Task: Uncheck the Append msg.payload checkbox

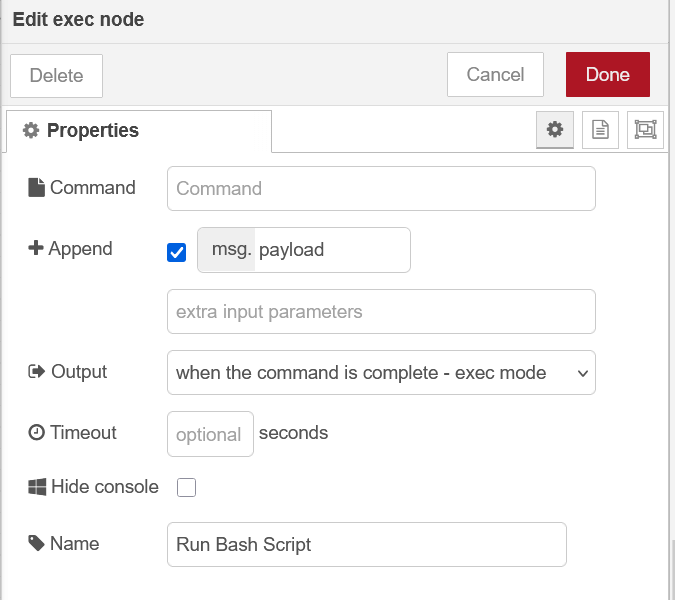Action: point(176,252)
